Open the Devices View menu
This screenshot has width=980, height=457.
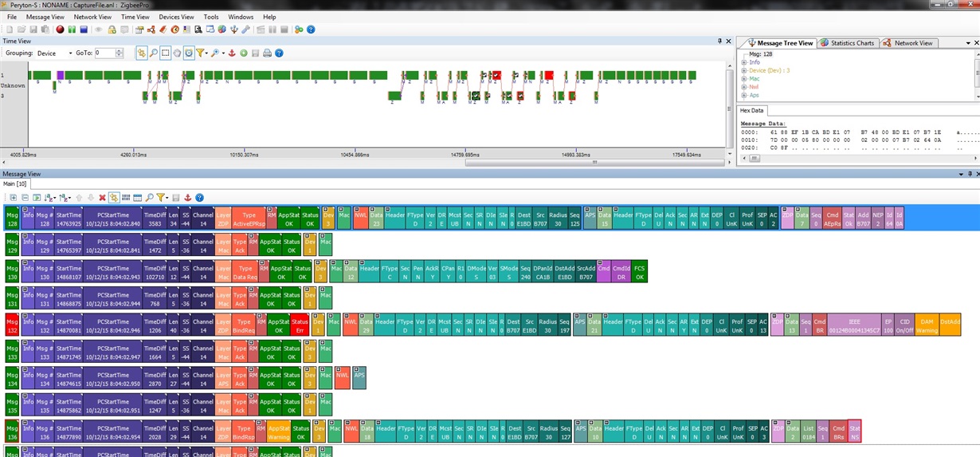pyautogui.click(x=176, y=17)
